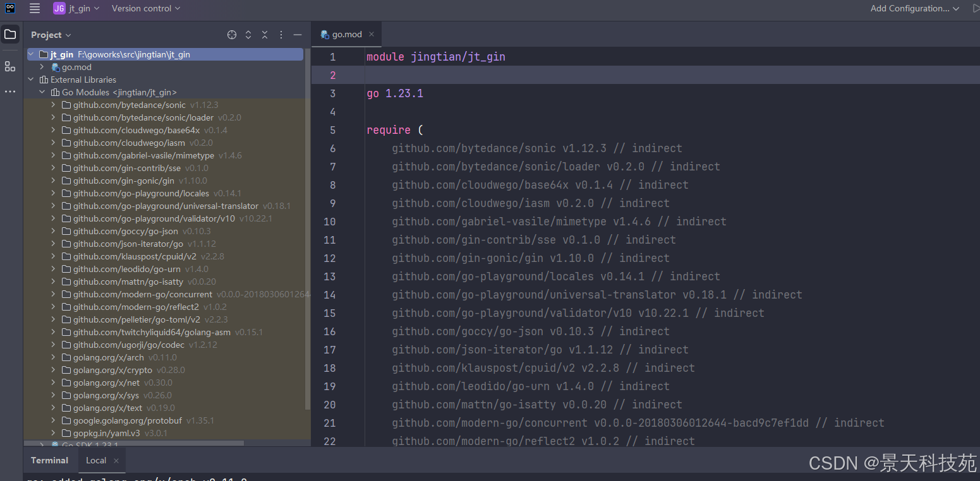Collapse all in Project panel
The width and height of the screenshot is (980, 481).
pyautogui.click(x=265, y=35)
